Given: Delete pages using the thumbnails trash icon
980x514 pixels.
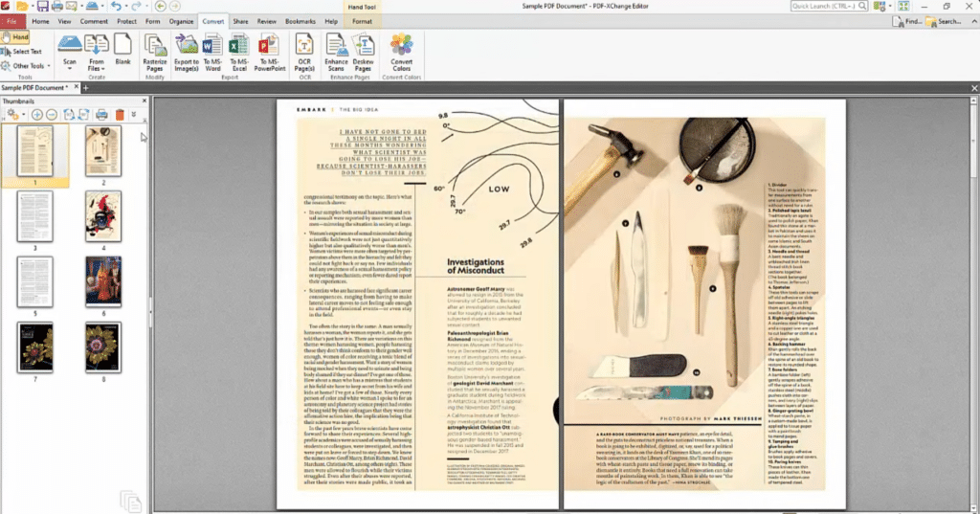Looking at the screenshot, I should coord(120,115).
